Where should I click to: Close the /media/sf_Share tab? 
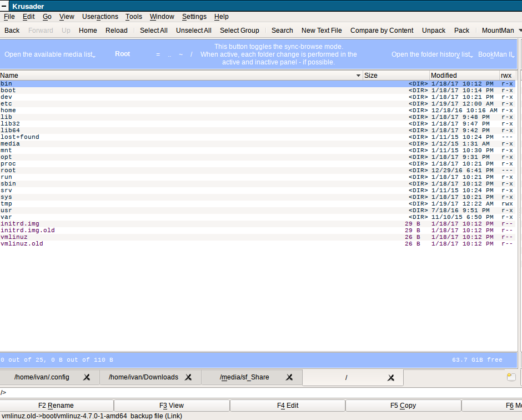pyautogui.click(x=289, y=377)
